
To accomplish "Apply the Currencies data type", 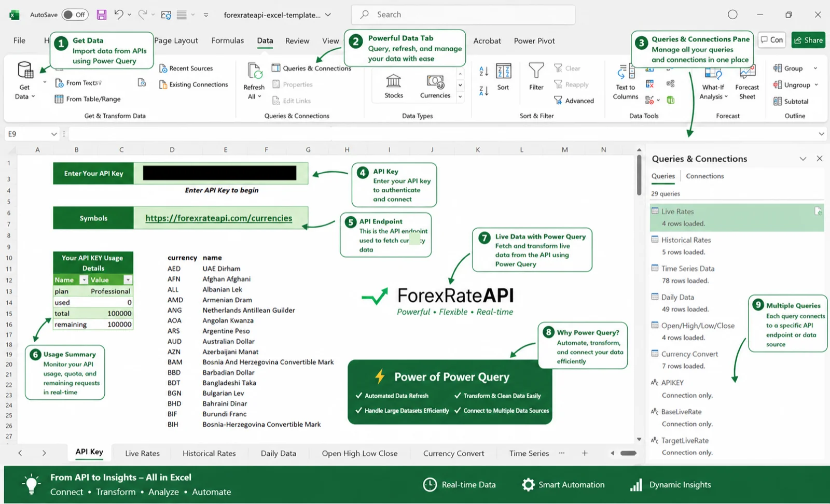I will (435, 86).
